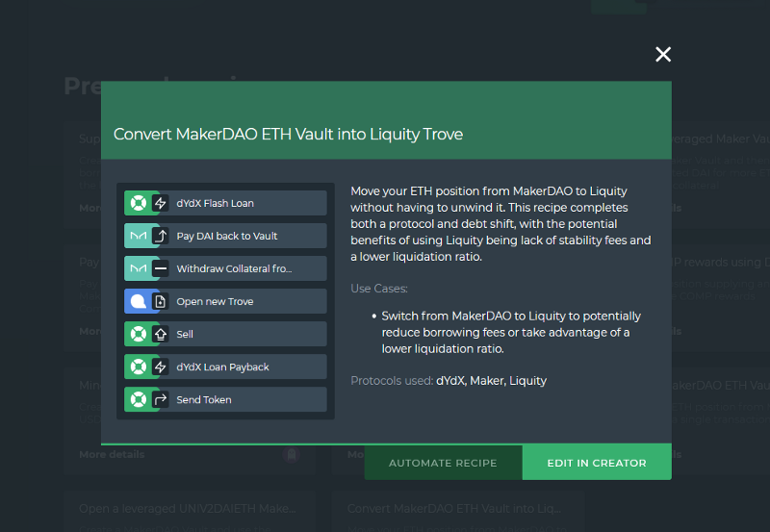This screenshot has width=770, height=532.
Task: Click the Edit in Creator button
Action: [597, 463]
